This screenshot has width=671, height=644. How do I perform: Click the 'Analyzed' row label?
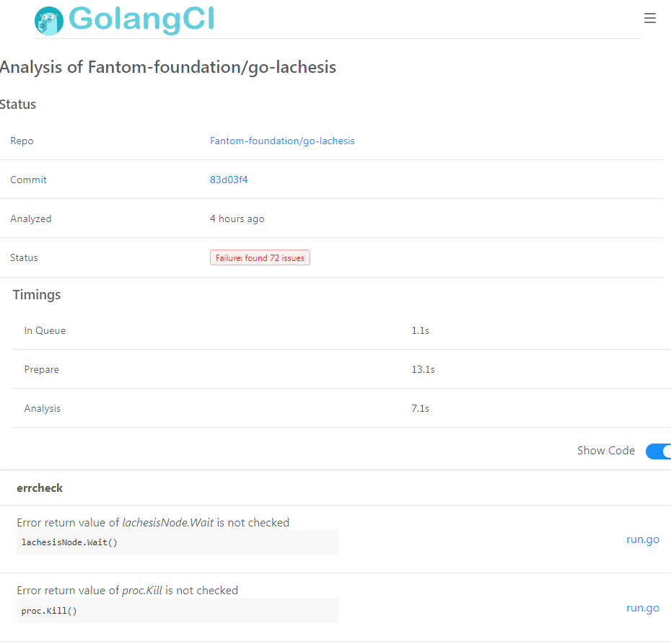[x=31, y=219]
